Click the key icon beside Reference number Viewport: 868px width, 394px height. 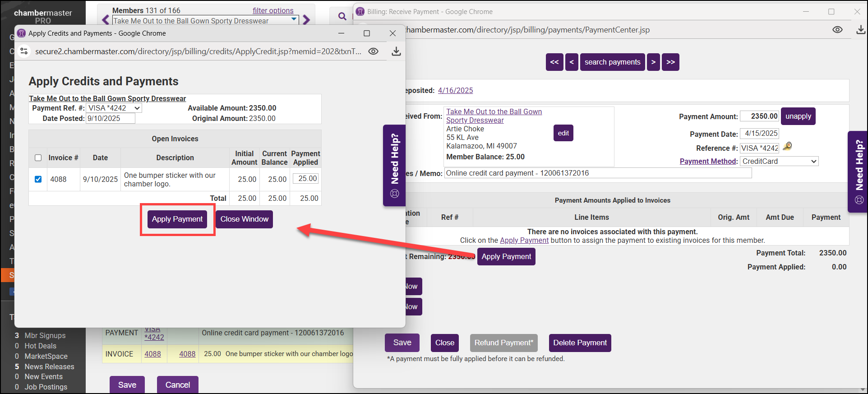coord(787,146)
